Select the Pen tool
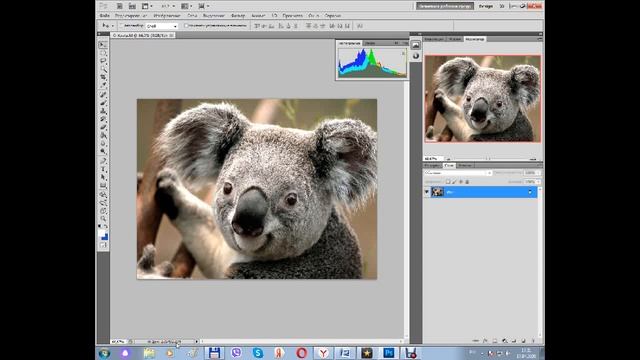This screenshot has width=640, height=360. 103,161
